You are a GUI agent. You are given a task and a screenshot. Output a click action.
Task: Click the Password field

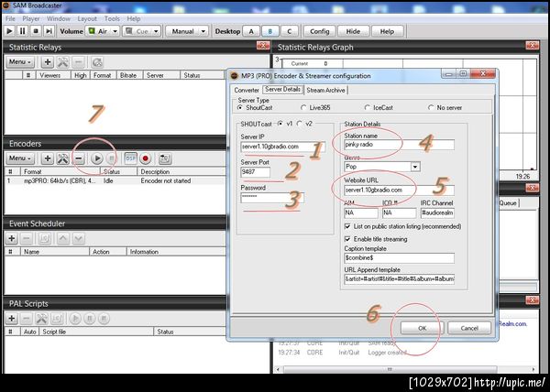click(272, 197)
